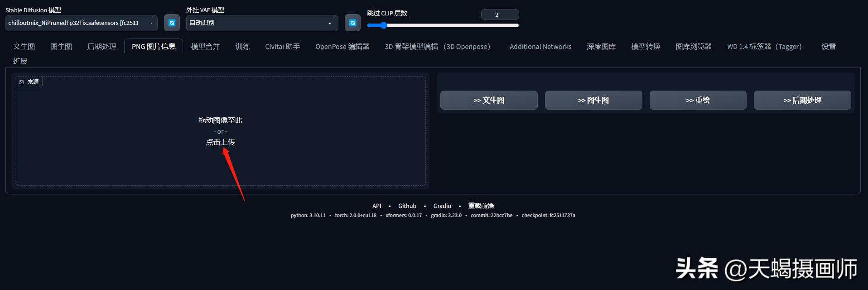868x290 pixels.
Task: Open the external VAE model dropdown
Action: 262,23
